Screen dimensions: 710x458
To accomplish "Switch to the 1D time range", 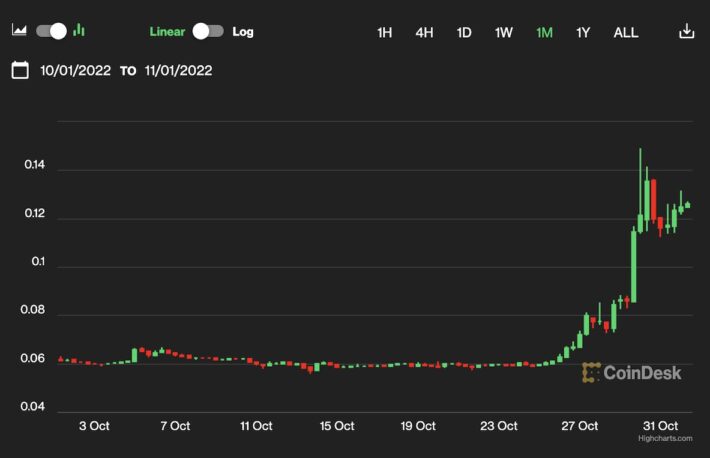I will [x=464, y=33].
